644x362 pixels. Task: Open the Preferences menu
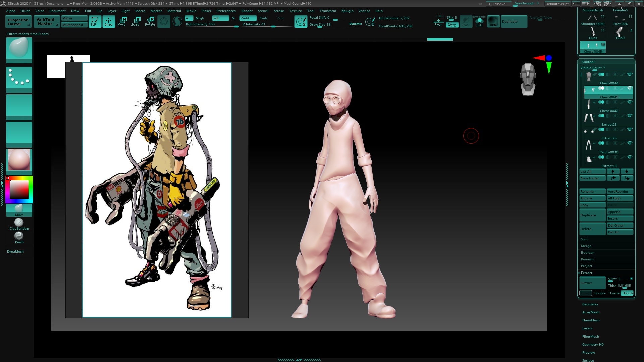pos(226,11)
